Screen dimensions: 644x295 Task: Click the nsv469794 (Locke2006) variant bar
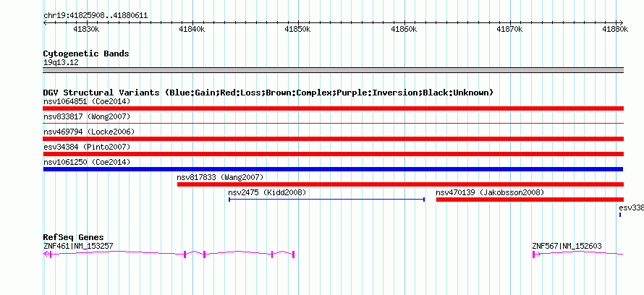333,139
